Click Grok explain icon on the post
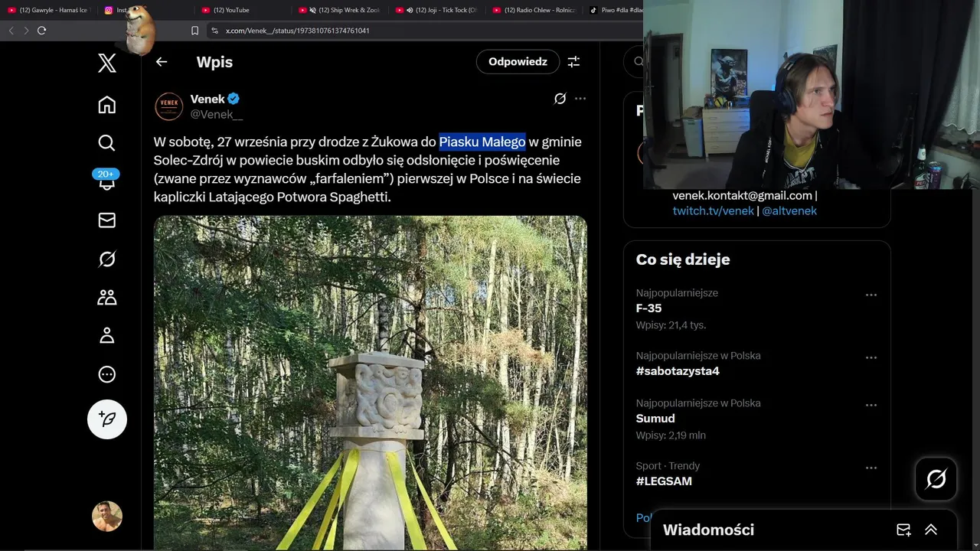 (x=560, y=99)
